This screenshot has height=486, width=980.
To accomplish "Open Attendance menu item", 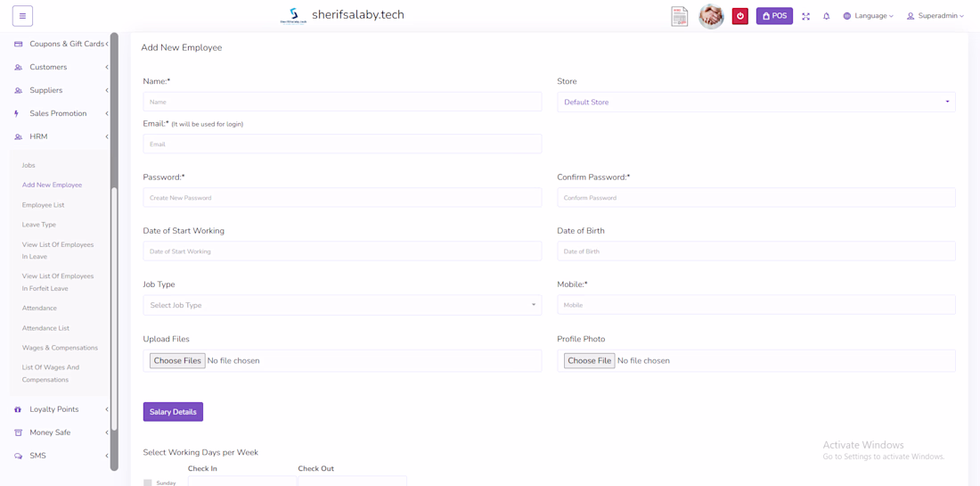I will point(39,308).
